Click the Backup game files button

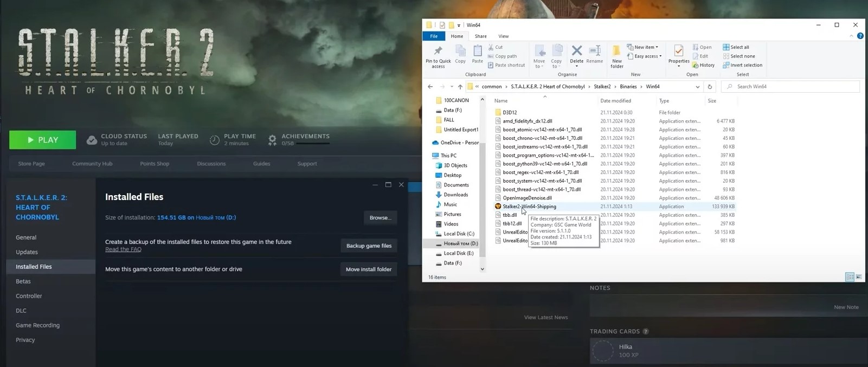click(369, 246)
